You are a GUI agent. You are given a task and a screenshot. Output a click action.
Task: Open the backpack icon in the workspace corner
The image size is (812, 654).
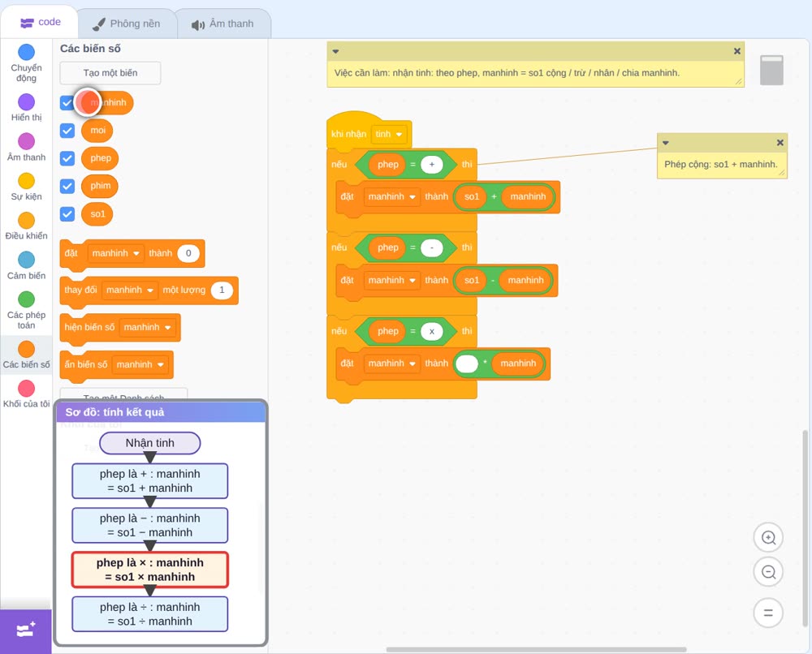[771, 70]
